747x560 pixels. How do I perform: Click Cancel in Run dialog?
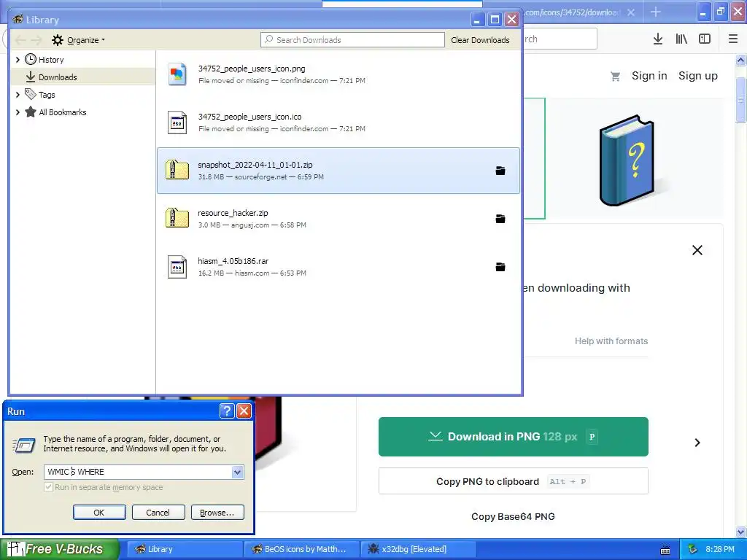pyautogui.click(x=158, y=513)
